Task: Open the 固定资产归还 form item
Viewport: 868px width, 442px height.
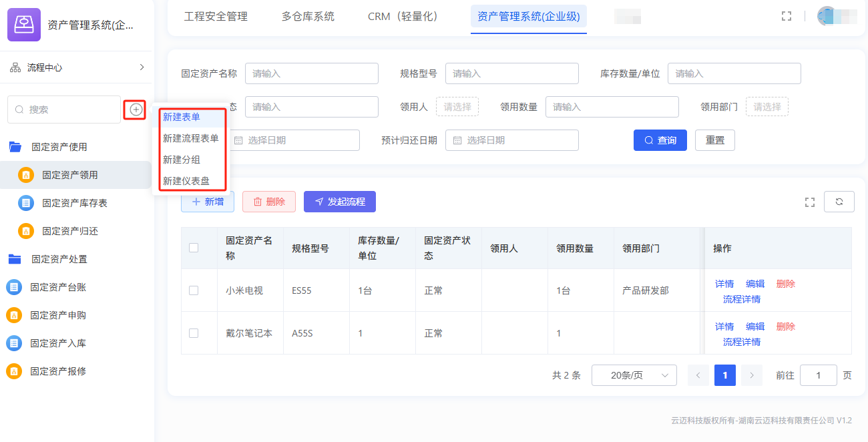Action: click(69, 231)
